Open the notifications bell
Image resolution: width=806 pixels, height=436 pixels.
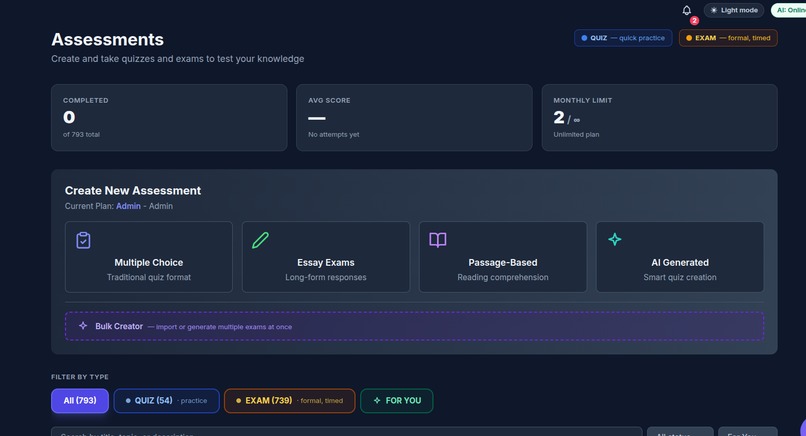coord(686,10)
